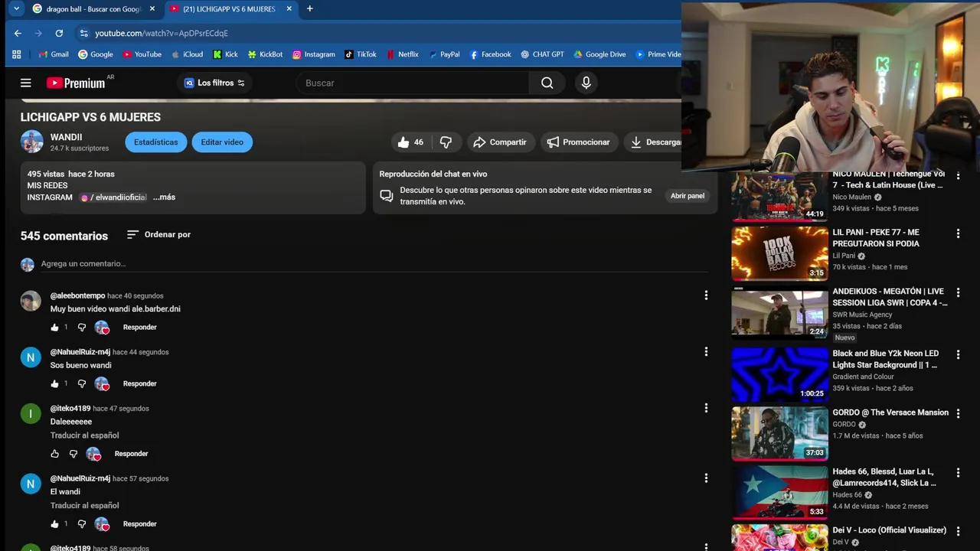980x551 pixels.
Task: Open Promocionar for this video
Action: pos(578,142)
